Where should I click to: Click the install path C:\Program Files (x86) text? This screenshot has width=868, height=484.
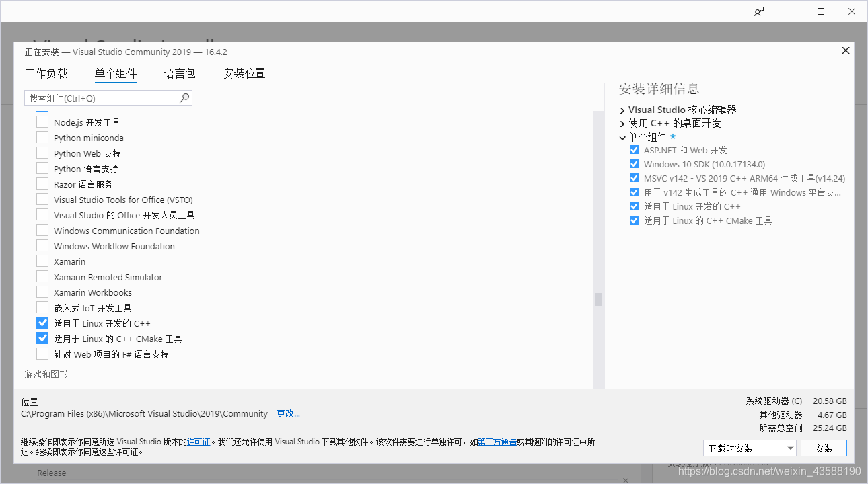145,413
